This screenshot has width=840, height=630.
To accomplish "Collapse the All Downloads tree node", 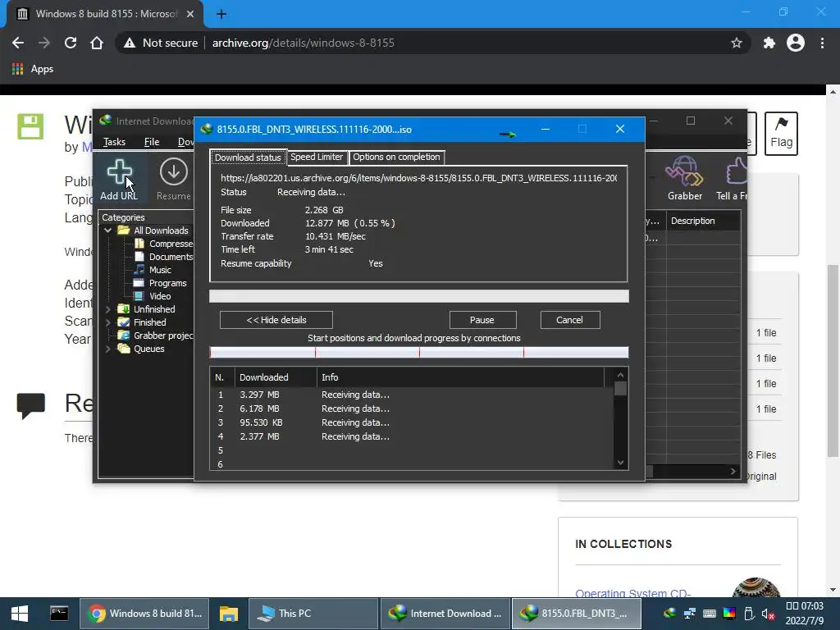I will [107, 231].
